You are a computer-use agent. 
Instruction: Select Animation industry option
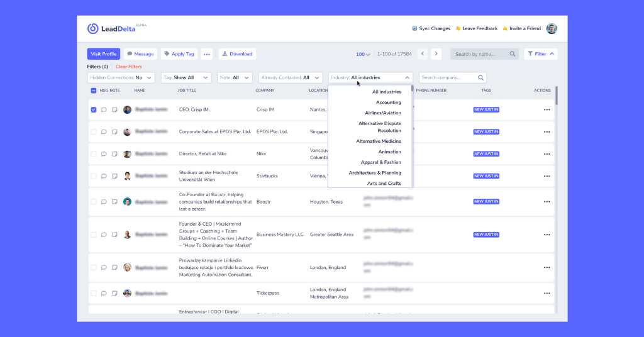(x=390, y=152)
